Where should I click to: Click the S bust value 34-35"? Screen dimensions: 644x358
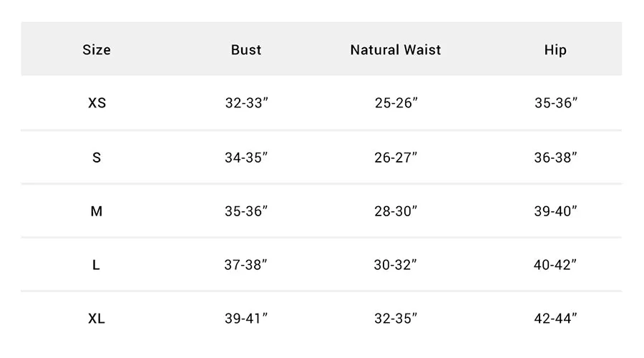pos(246,158)
